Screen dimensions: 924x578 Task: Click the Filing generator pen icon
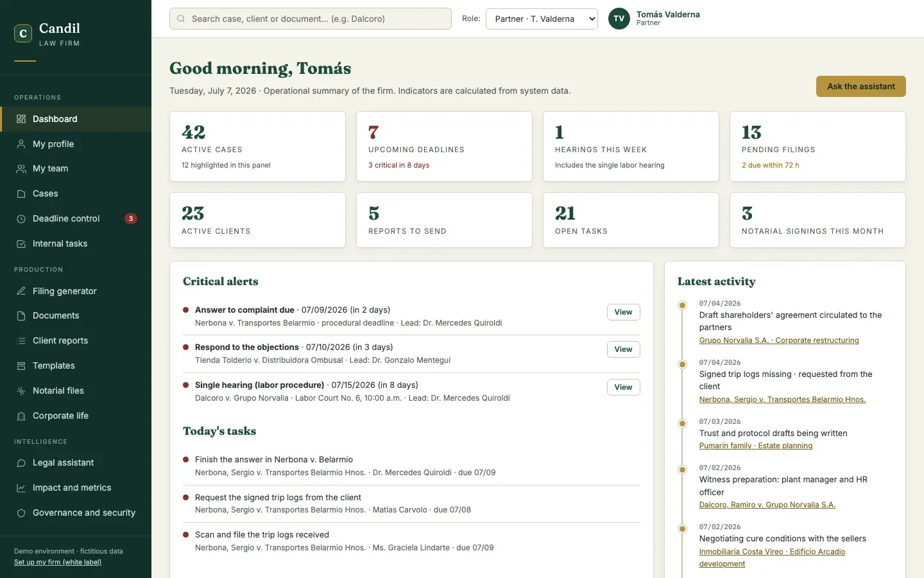(21, 291)
